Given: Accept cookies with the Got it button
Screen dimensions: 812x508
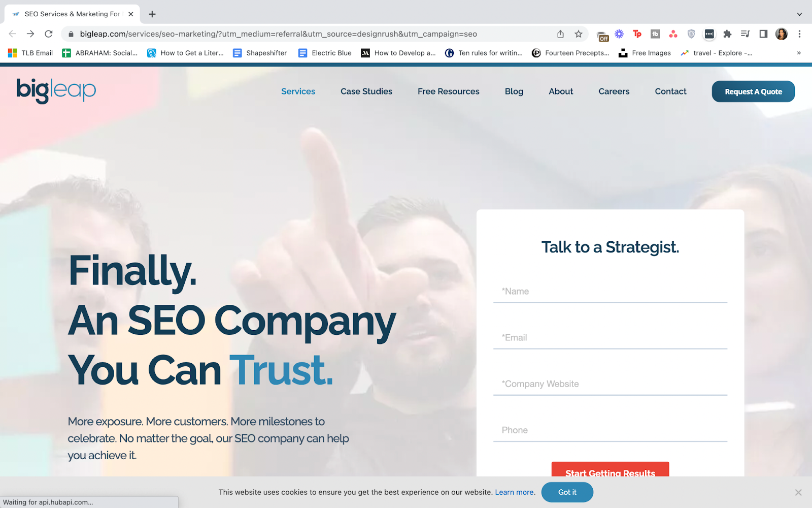Looking at the screenshot, I should [x=567, y=492].
